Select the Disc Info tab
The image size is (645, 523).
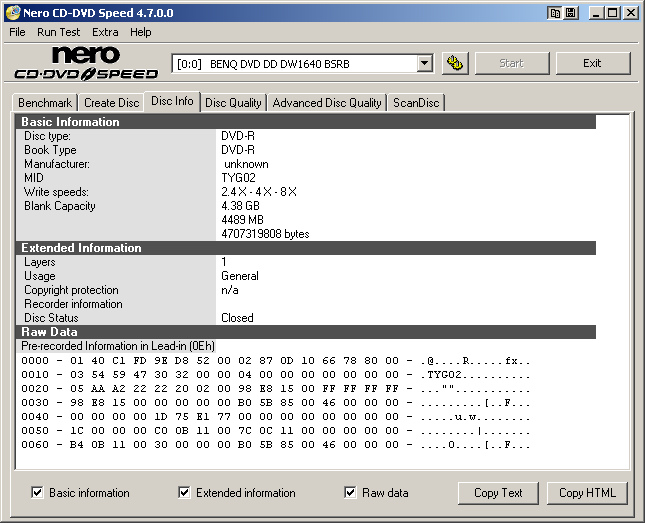172,101
